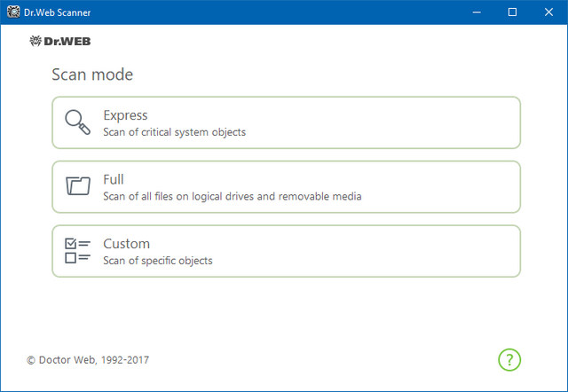
Task: Click the Full scan folder icon
Action: (x=78, y=186)
